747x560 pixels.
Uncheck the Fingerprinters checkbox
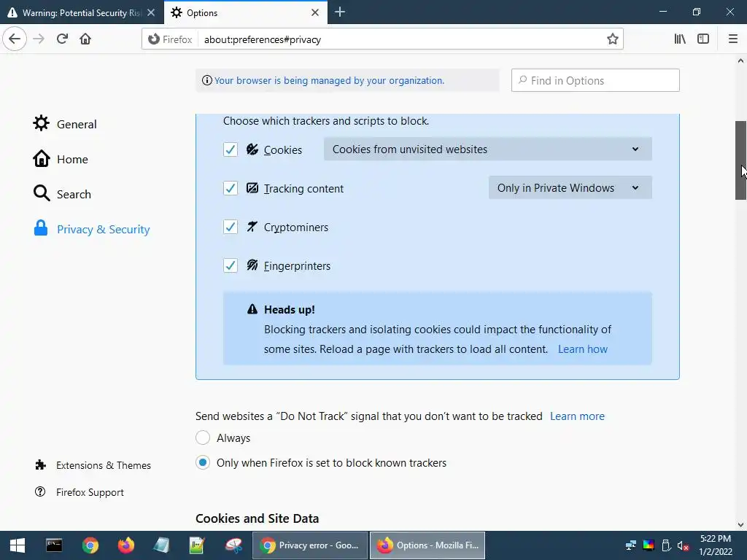click(231, 265)
